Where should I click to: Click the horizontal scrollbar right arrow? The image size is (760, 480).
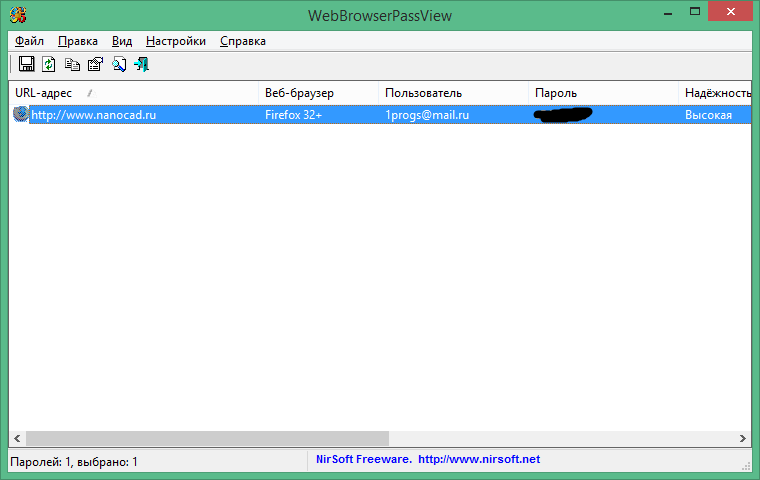pos(743,438)
